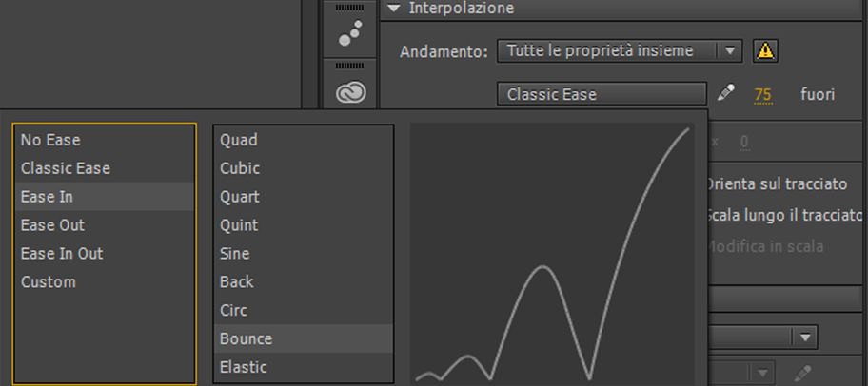Screen dimensions: 868x386
Task: Select the Ease Out category
Action: [52, 225]
